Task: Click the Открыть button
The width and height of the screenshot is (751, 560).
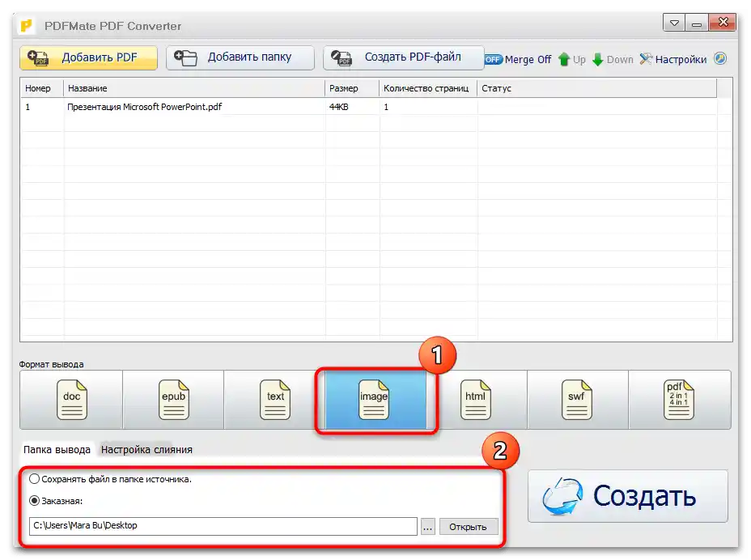Action: click(469, 527)
